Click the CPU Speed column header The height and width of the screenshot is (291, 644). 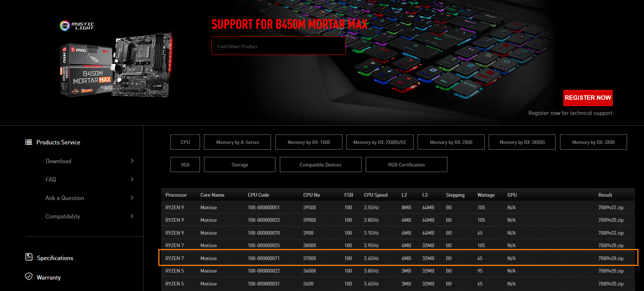pyautogui.click(x=376, y=195)
